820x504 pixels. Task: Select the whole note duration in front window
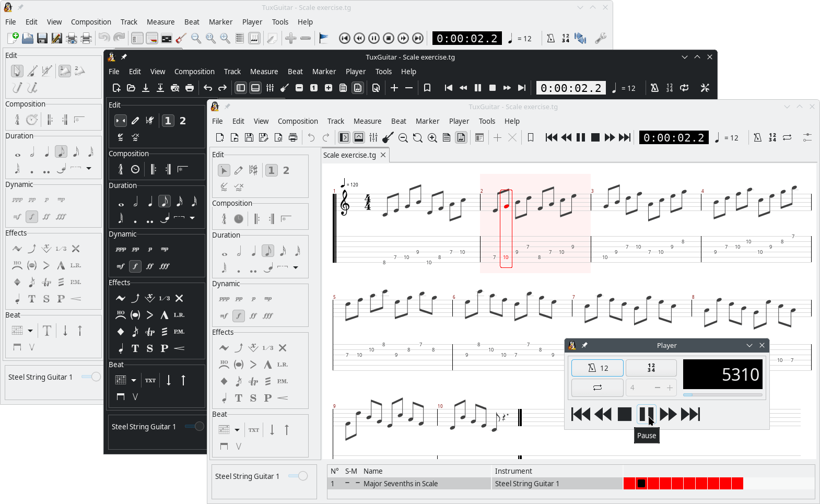click(225, 251)
